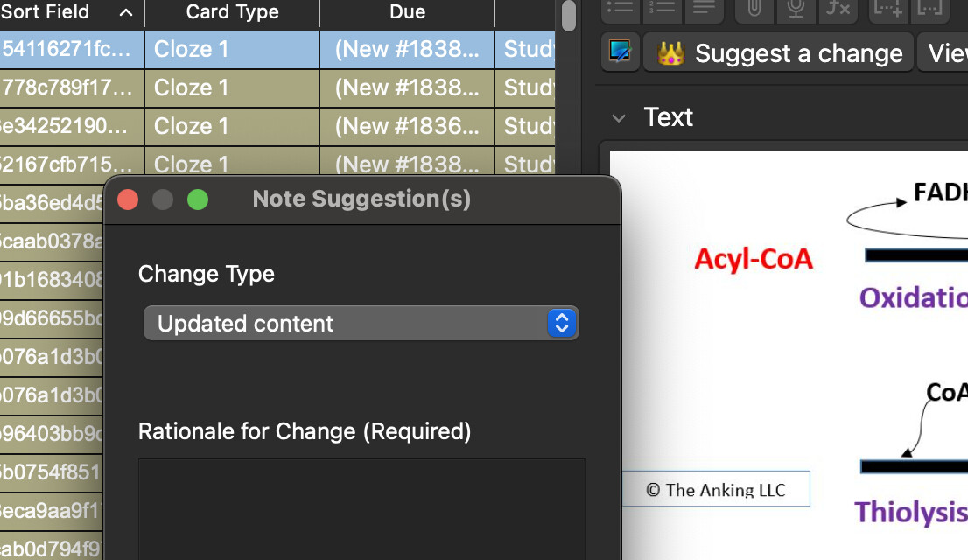Close the Note Suggestion(s) dialog

(x=128, y=199)
